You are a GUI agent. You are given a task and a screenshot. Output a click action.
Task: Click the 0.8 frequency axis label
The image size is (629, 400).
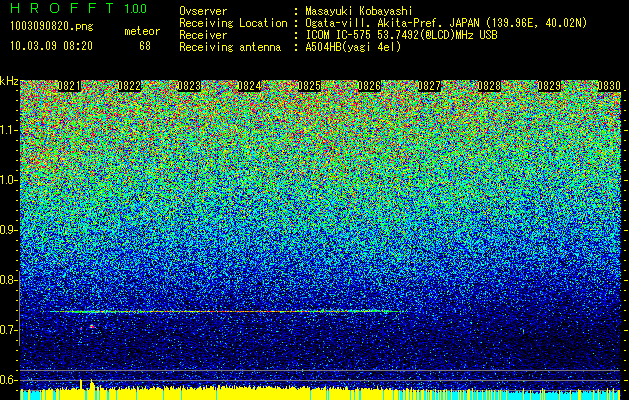(x=8, y=280)
